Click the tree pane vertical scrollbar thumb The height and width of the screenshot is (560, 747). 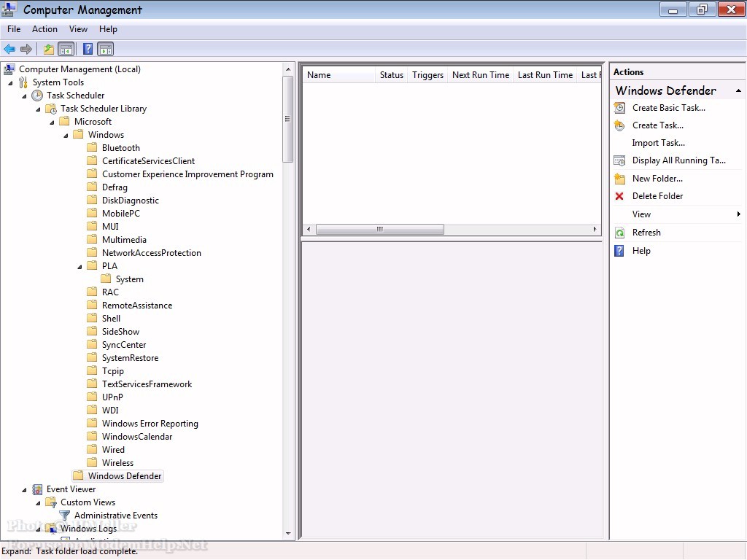287,119
